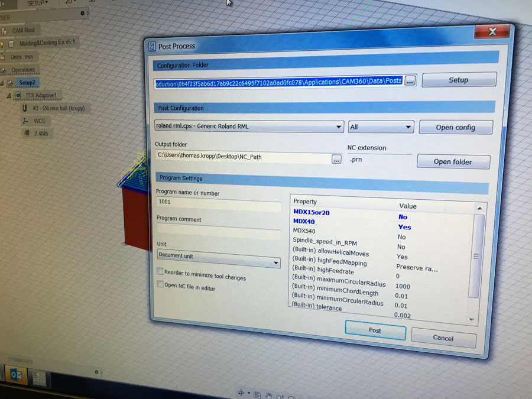Click the Output folder path field
Image resolution: width=532 pixels, height=399 pixels.
tap(244, 157)
